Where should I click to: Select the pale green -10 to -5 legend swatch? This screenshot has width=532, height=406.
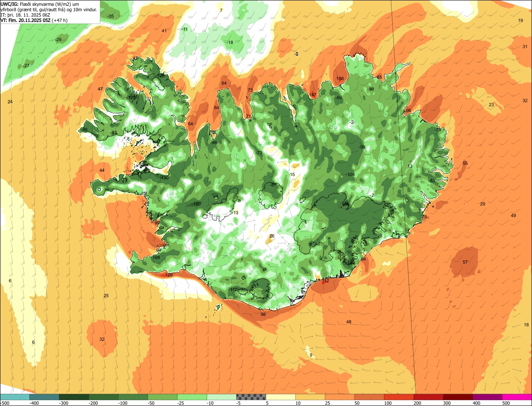(221, 397)
